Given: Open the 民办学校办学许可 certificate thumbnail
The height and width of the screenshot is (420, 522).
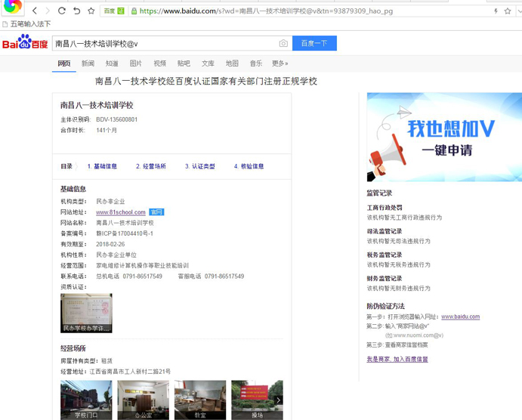Looking at the screenshot, I should 86,313.
